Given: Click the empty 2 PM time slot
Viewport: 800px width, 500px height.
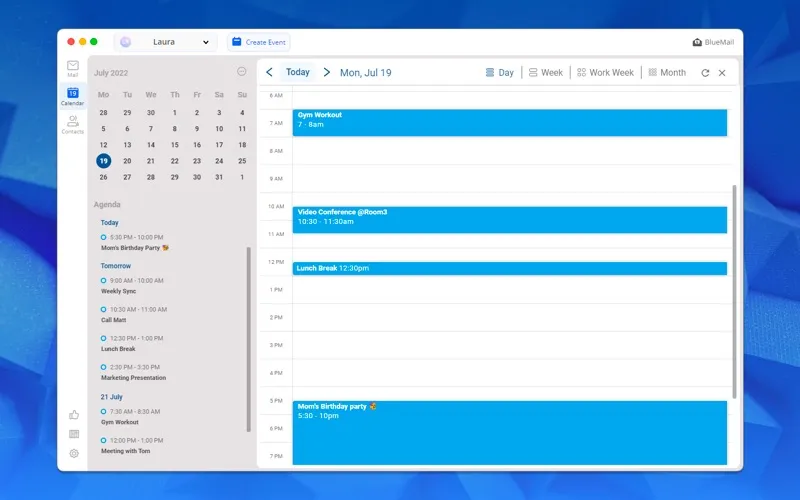Looking at the screenshot, I should pyautogui.click(x=512, y=317).
